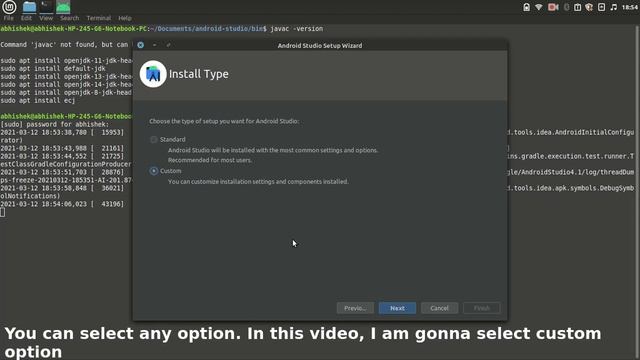640x360 pixels.
Task: Open the Linux Mint start menu
Action: tap(9, 7)
